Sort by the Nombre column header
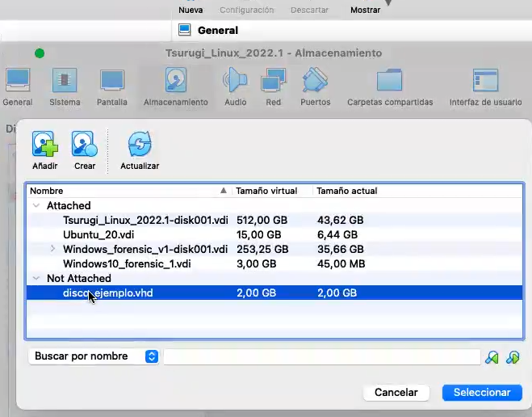The image size is (532, 417). [x=129, y=191]
